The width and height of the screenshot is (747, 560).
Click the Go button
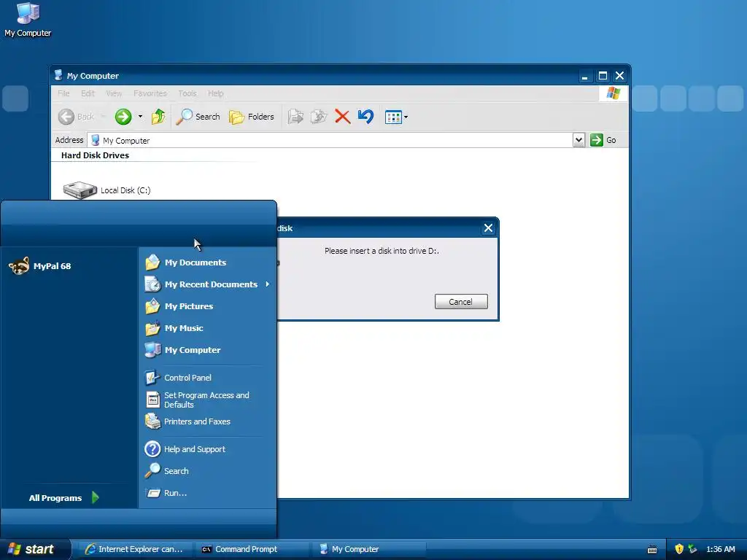pos(603,140)
